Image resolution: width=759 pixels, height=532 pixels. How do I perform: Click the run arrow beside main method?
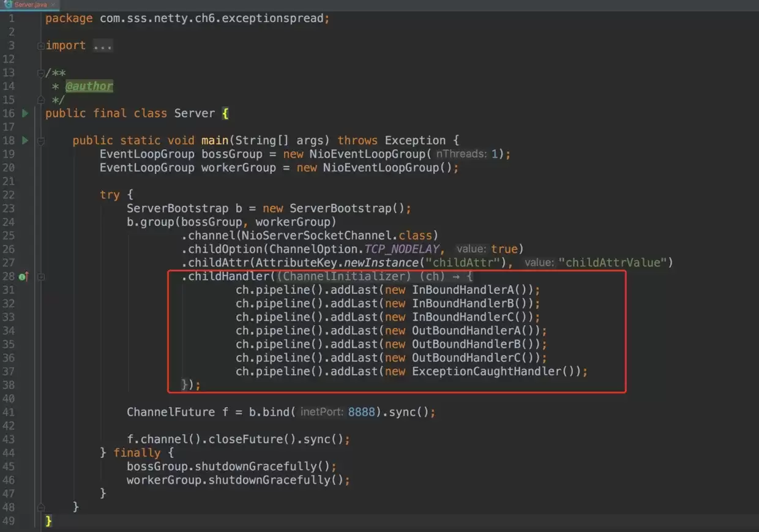click(25, 140)
